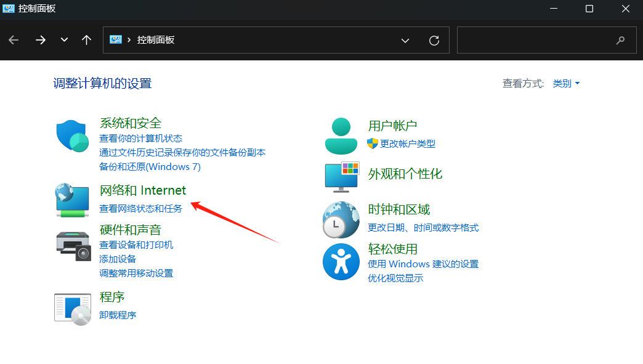Open recent locations dropdown arrow

click(64, 40)
